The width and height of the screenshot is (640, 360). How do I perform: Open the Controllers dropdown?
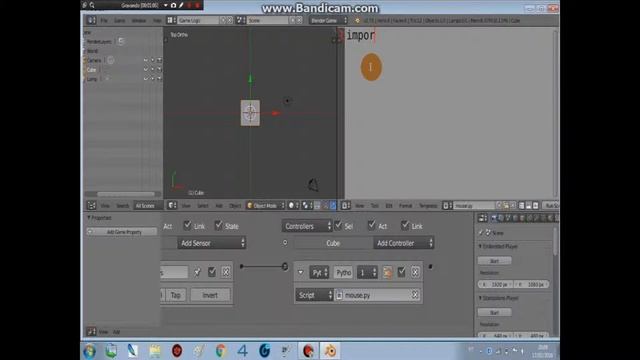pos(307,226)
